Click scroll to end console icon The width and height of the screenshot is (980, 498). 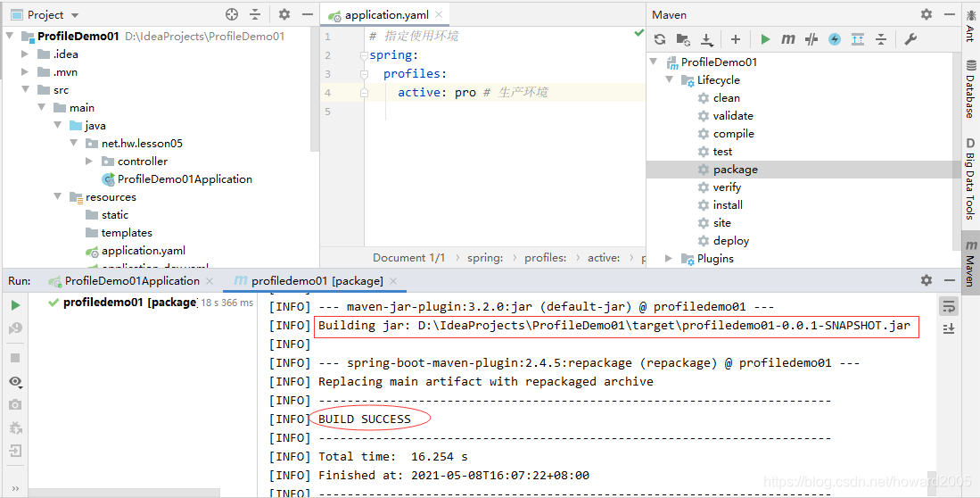point(949,328)
